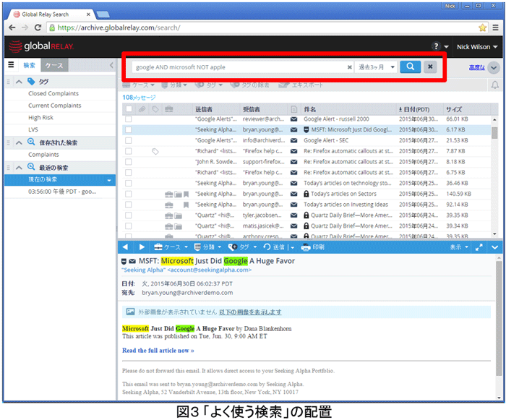506x420 pixels.
Task: Collapse the left sidebar arrow
Action: pyautogui.click(x=111, y=65)
